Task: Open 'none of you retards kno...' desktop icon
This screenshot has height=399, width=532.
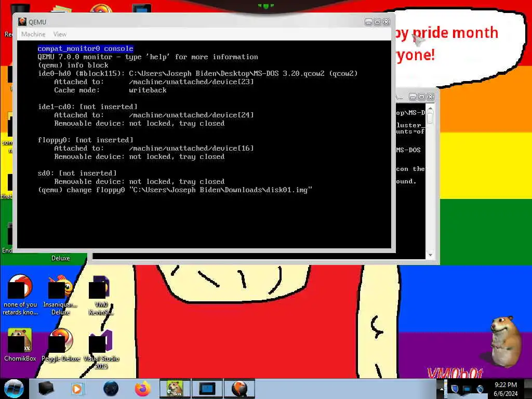Action: click(x=20, y=295)
